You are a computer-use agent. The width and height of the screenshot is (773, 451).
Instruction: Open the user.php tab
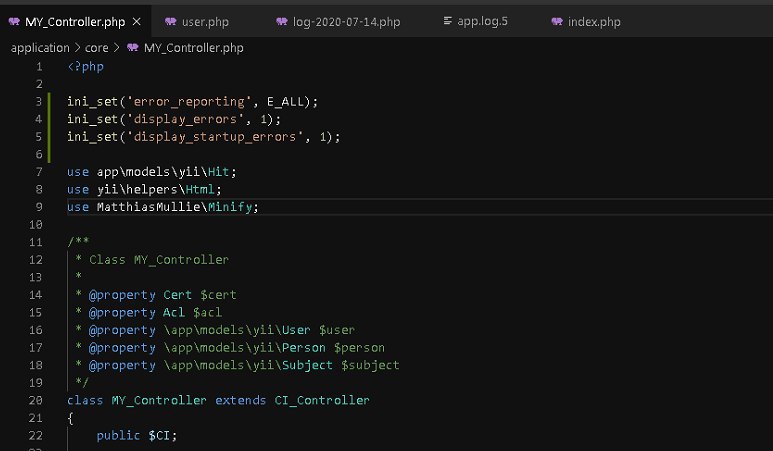tap(205, 22)
